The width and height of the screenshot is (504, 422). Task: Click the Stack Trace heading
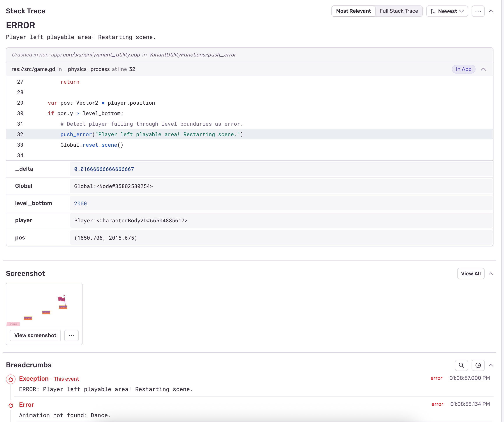(x=26, y=11)
